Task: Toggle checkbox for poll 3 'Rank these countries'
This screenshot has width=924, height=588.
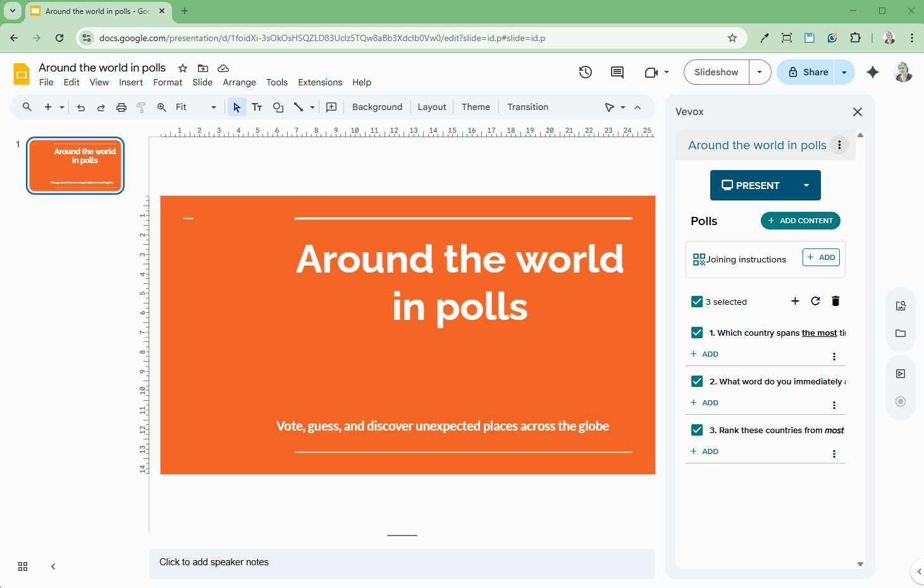Action: click(697, 430)
